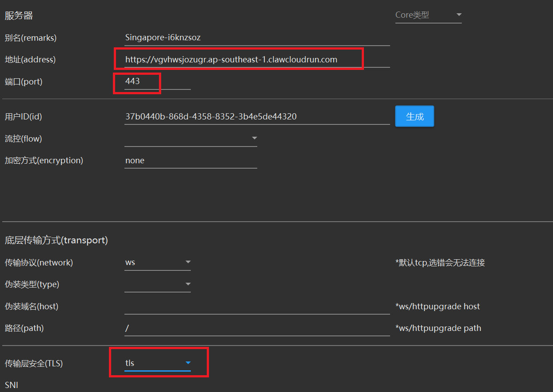Image resolution: width=553 pixels, height=392 pixels.
Task: Expand the 流控(flow) dropdown
Action: point(190,138)
